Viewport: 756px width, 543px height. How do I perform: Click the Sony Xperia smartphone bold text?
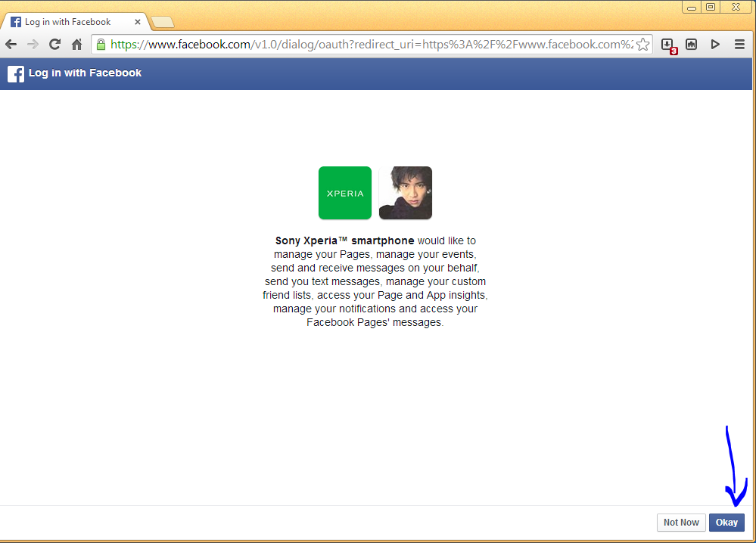(345, 240)
